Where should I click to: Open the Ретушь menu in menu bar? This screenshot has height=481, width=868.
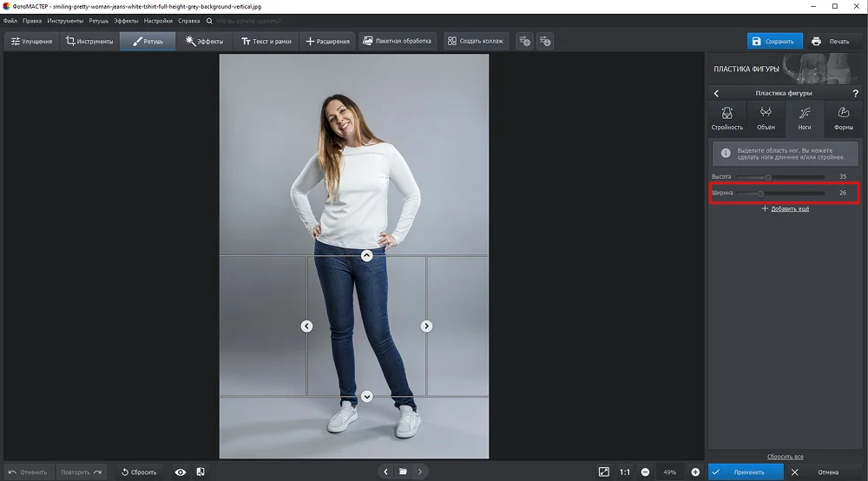99,21
